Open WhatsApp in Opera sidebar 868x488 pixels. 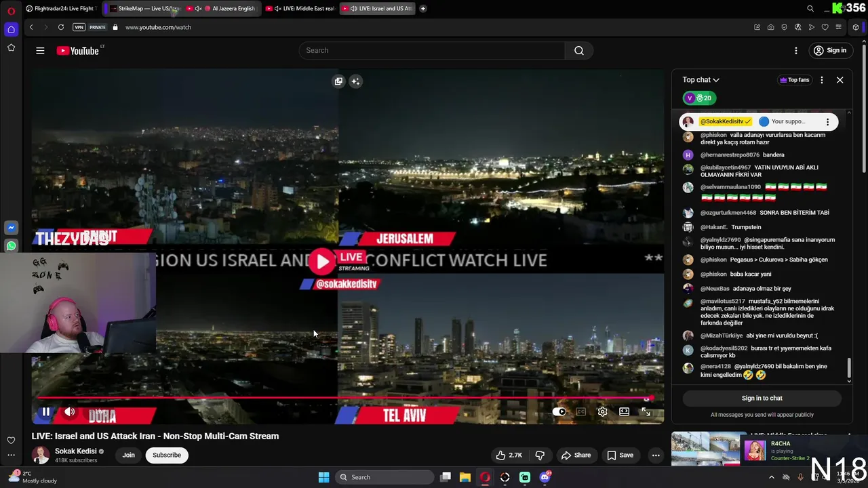(11, 246)
